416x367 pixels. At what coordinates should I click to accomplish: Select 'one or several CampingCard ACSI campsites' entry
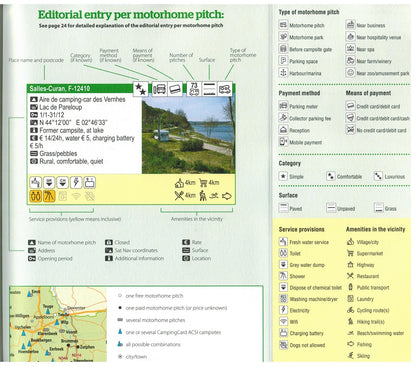[173, 333]
